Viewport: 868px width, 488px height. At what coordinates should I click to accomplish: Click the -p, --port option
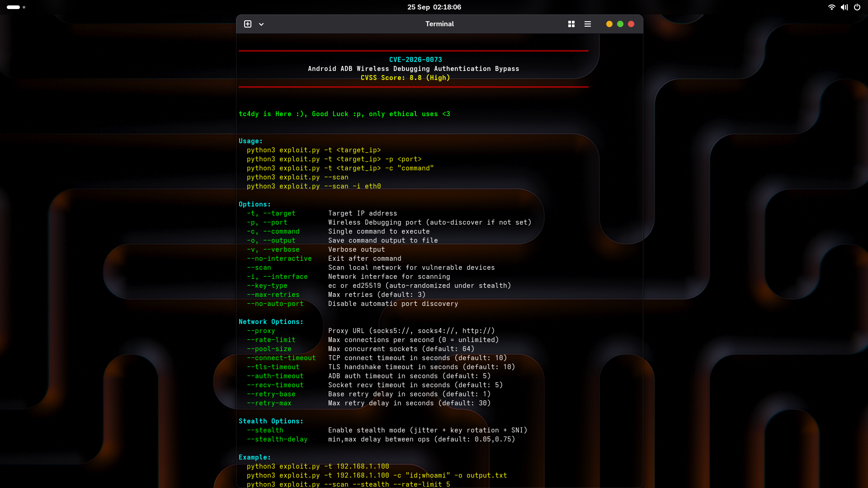pos(267,222)
